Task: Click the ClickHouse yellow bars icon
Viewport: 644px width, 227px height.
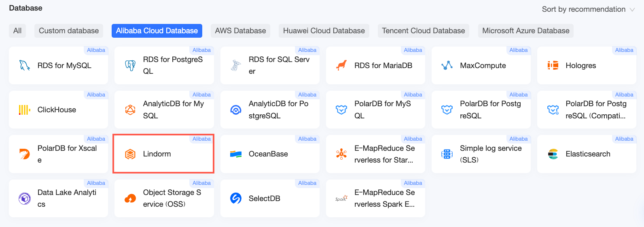Action: coord(25,110)
